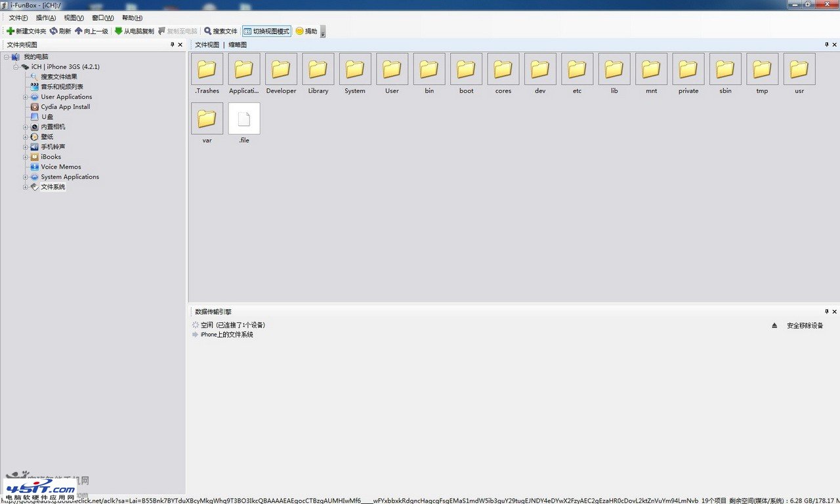
Task: Click the sbin folder icon
Action: [725, 69]
